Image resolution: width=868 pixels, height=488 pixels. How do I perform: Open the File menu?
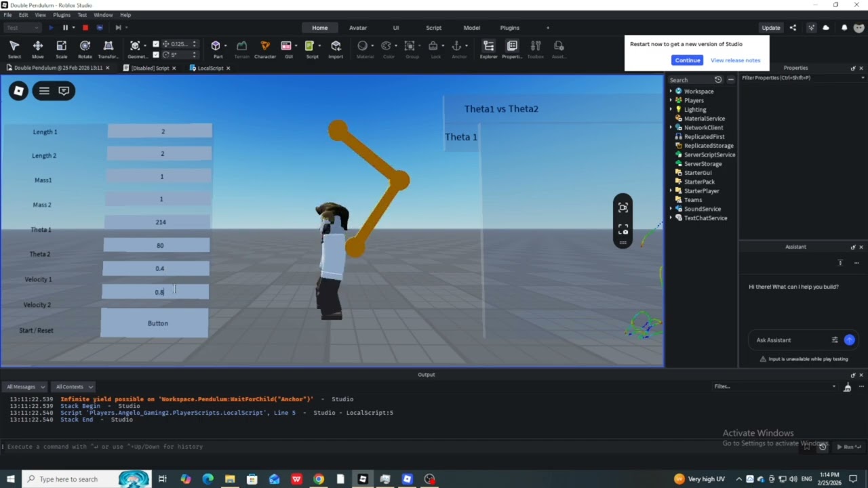point(7,15)
